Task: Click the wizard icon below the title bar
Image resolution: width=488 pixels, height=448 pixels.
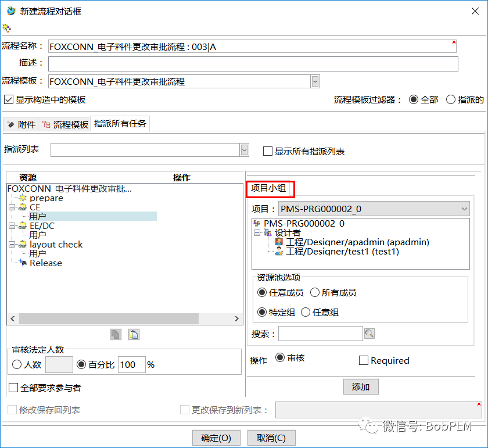Action: [6, 28]
